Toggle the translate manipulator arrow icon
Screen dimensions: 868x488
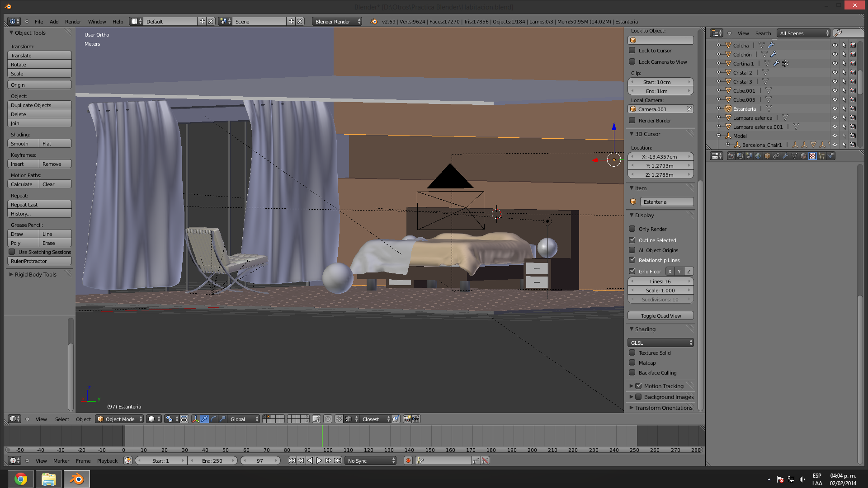pyautogui.click(x=204, y=419)
